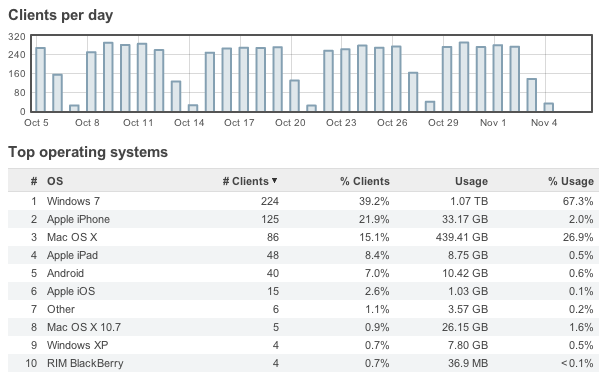Select the Apple iPhone row name
609x384 pixels.
click(78, 219)
